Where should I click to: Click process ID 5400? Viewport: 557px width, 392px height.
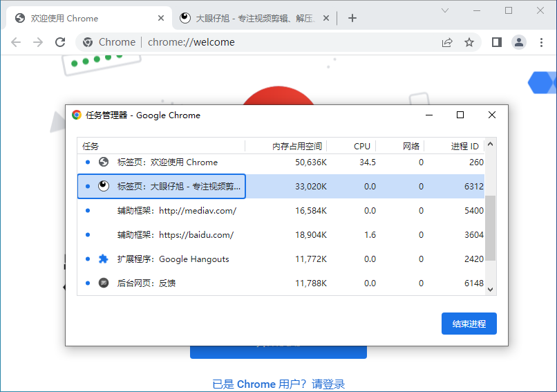tap(474, 211)
